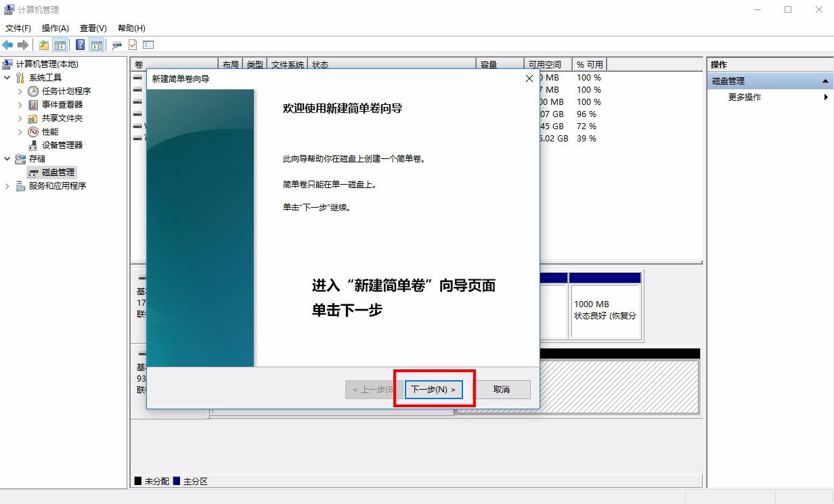Toggle the console tree using its toolbar icon
Screen dimensions: 834x504
pos(60,44)
